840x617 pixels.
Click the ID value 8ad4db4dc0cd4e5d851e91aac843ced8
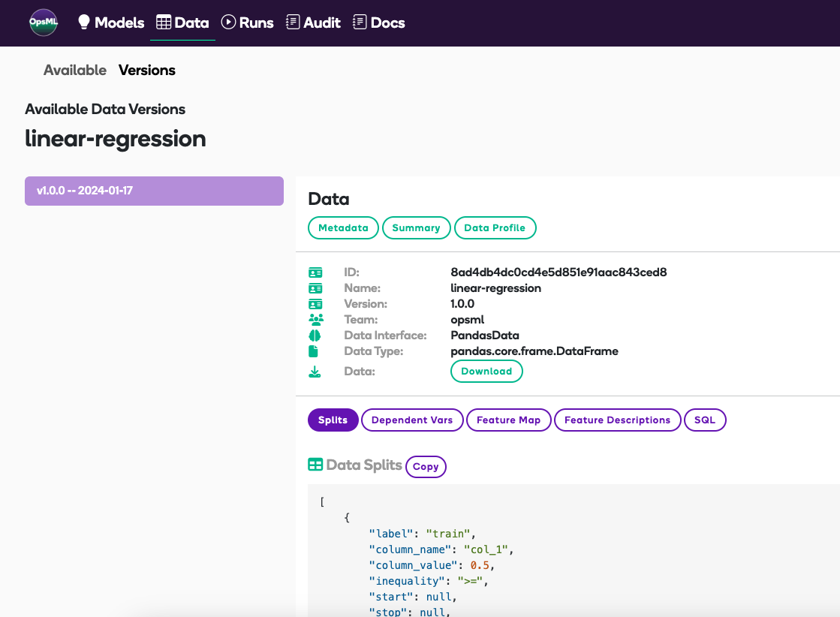click(558, 272)
